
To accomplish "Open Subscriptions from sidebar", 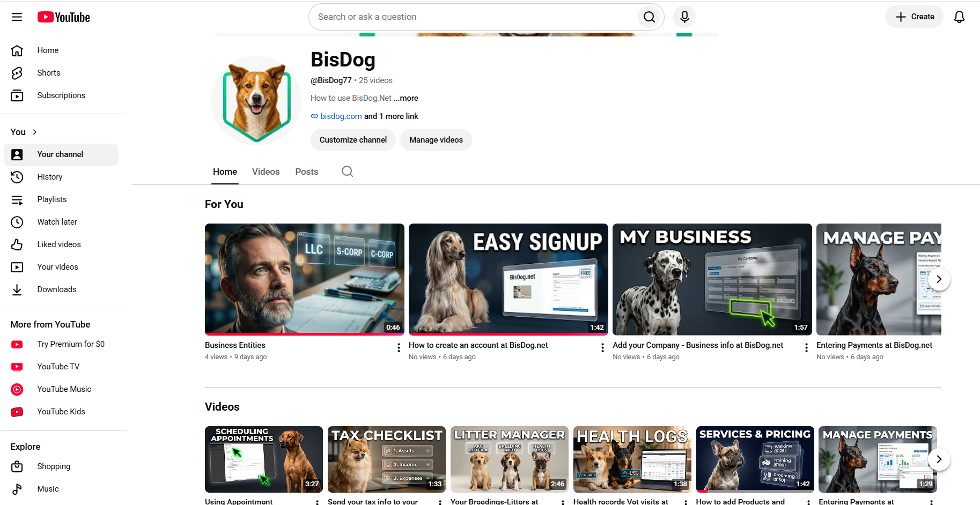I will 61,95.
